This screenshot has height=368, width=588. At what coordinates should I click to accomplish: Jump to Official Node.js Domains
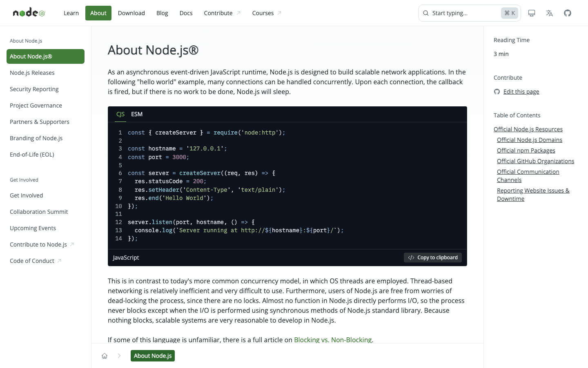pos(530,140)
